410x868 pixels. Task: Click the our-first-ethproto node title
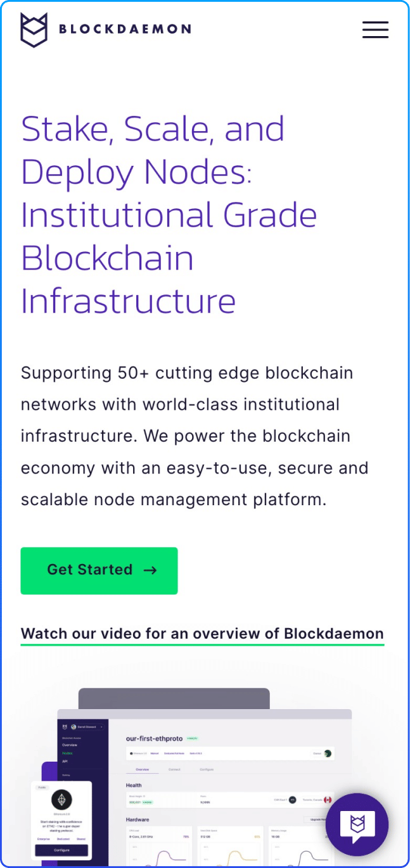pyautogui.click(x=154, y=738)
